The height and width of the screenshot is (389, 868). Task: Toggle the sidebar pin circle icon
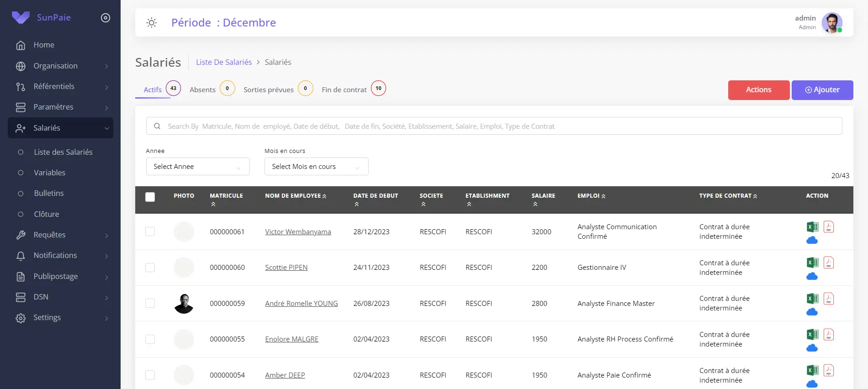pos(106,18)
